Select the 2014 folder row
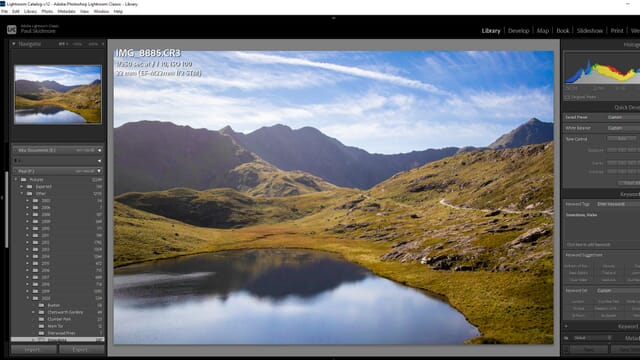 [x=58, y=256]
